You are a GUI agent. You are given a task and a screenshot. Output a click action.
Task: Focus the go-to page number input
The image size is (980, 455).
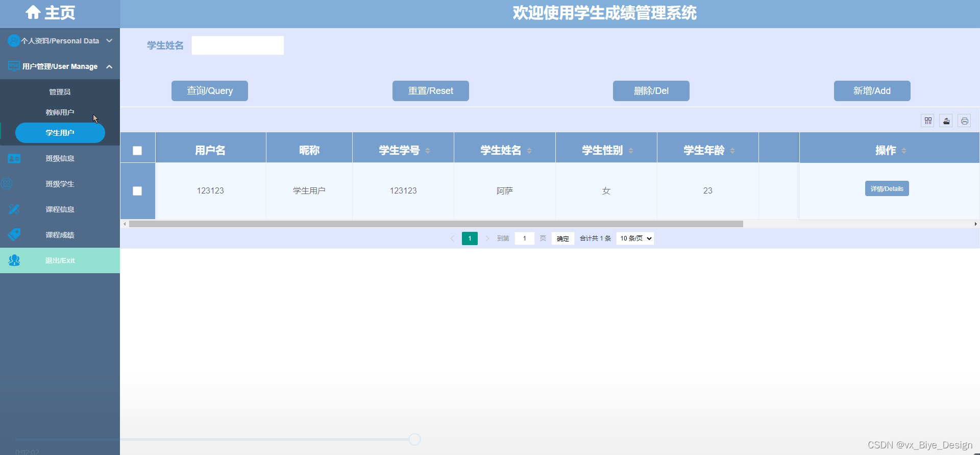525,238
